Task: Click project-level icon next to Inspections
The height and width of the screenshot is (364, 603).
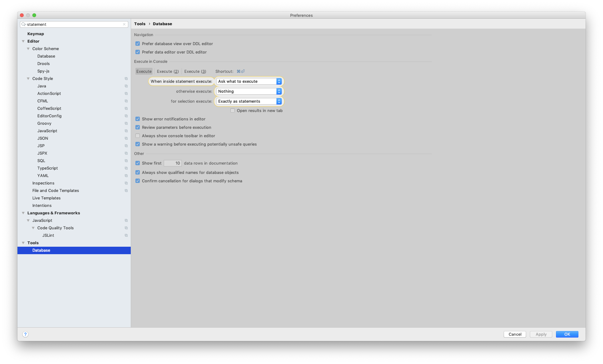Action: click(x=126, y=183)
